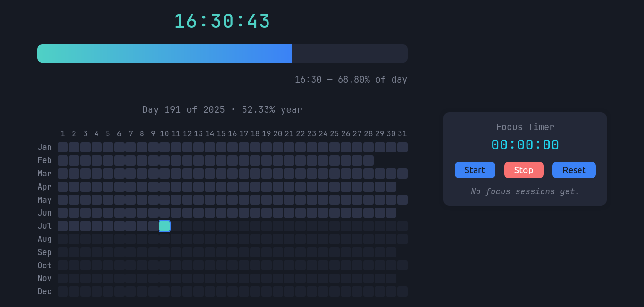Click the Jan month row label

(45, 147)
